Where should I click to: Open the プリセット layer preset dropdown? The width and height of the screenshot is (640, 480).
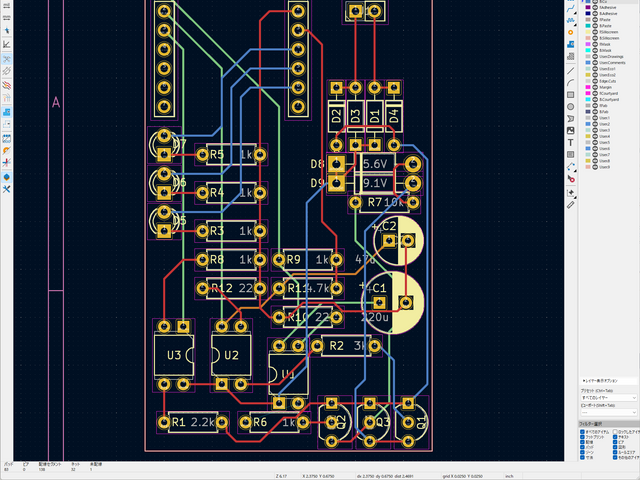(x=608, y=397)
